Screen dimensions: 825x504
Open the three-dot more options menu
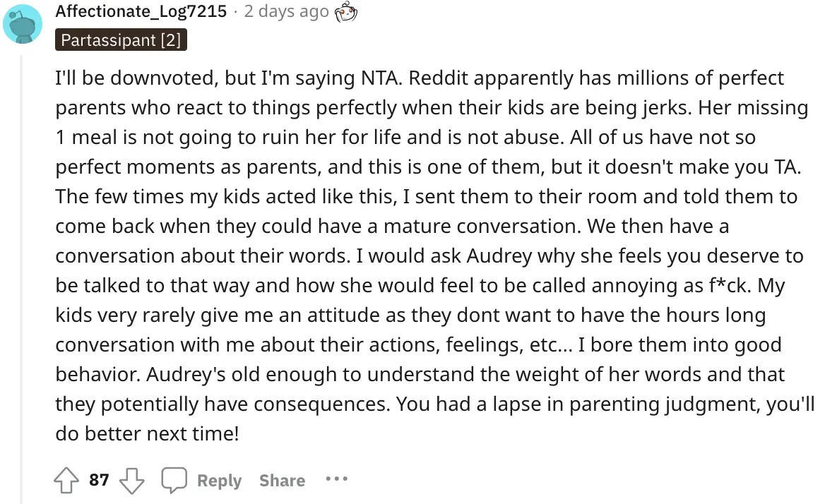point(336,479)
